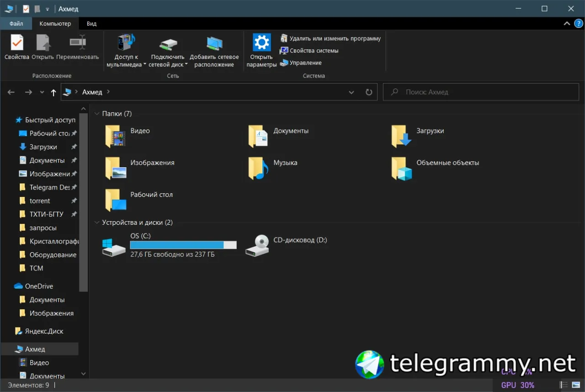Open the ТХТИ-БГТУ folder in the sidebar
The width and height of the screenshot is (585, 392).
48,214
